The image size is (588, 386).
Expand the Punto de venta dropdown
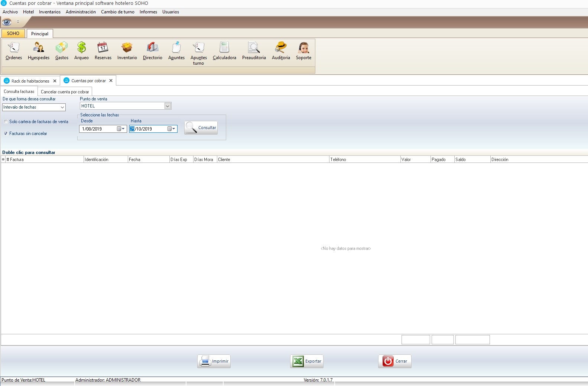(168, 106)
